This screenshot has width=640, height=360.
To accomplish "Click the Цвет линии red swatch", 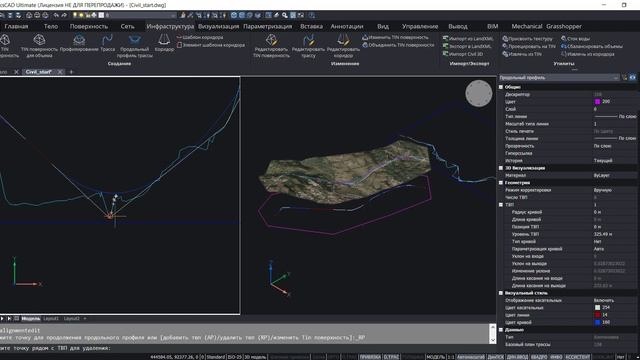I will point(597,315).
